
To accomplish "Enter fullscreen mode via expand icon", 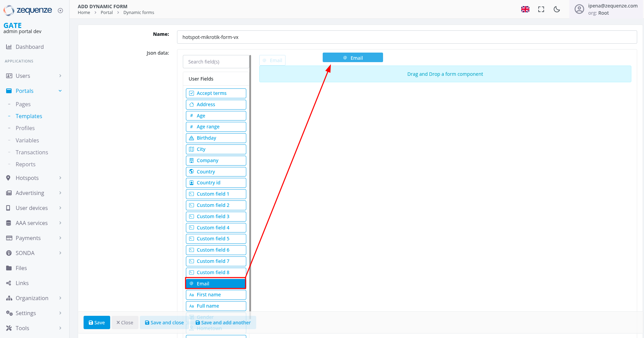I will [x=541, y=9].
